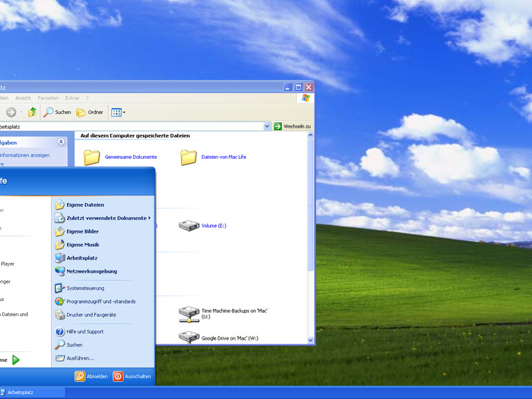Image resolution: width=532 pixels, height=399 pixels.
Task: Open the Favoriten menu
Action: pos(48,98)
